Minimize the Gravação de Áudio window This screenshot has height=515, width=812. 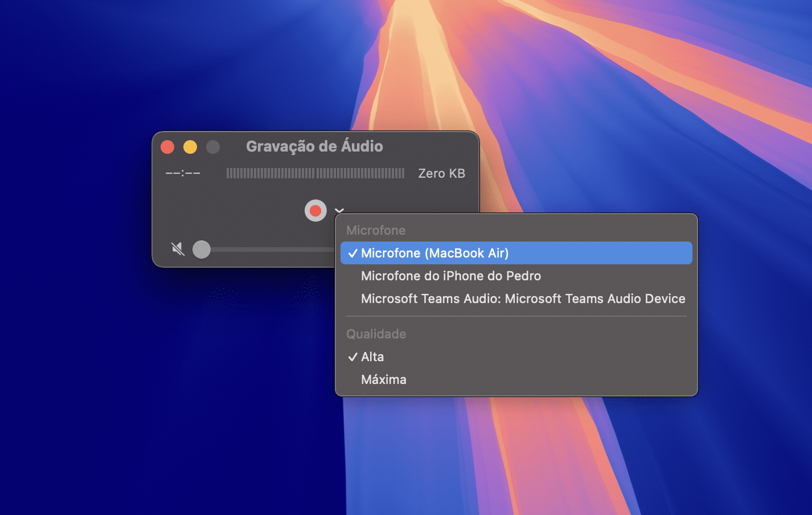pyautogui.click(x=190, y=147)
